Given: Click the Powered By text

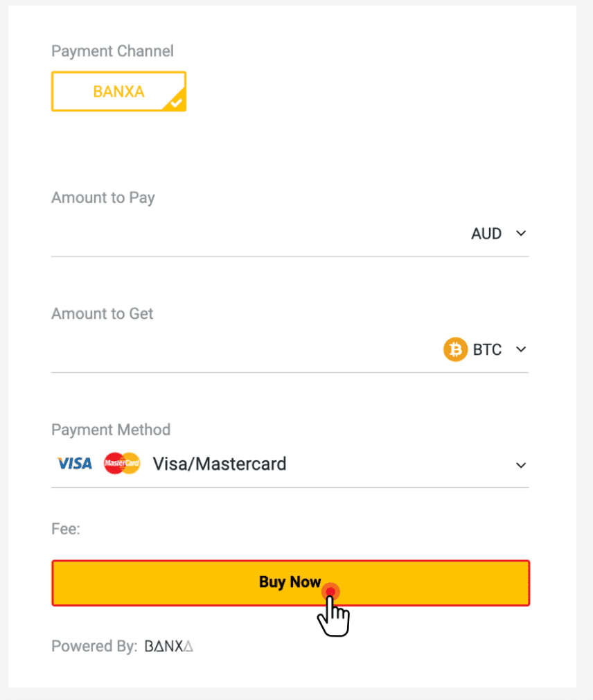Looking at the screenshot, I should click(x=94, y=646).
